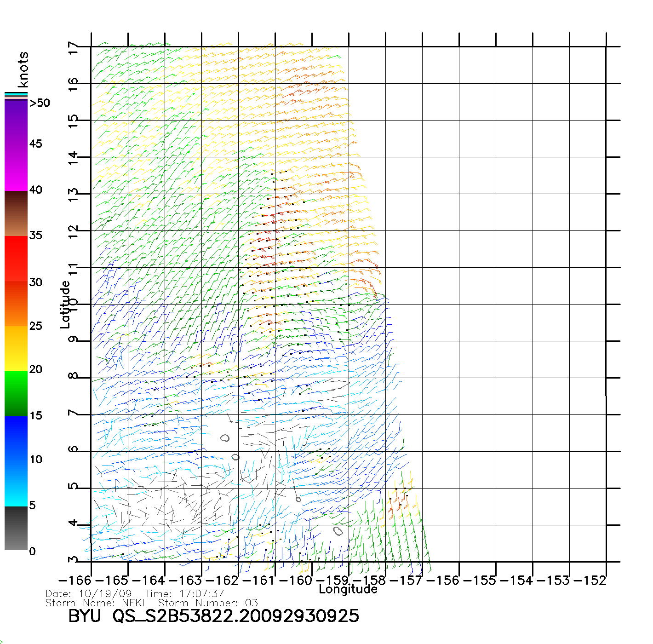Click the Longitude axis title
The image size is (653, 644).
pos(348,589)
